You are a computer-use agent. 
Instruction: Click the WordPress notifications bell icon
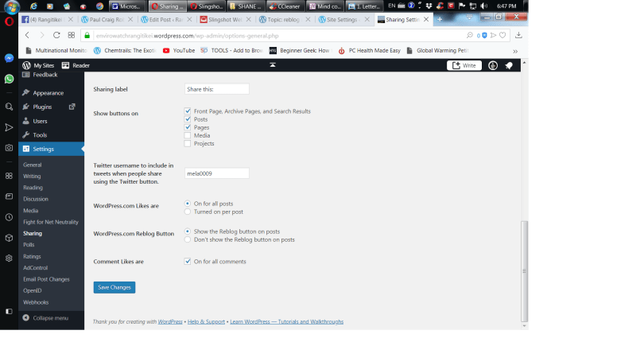pos(509,65)
